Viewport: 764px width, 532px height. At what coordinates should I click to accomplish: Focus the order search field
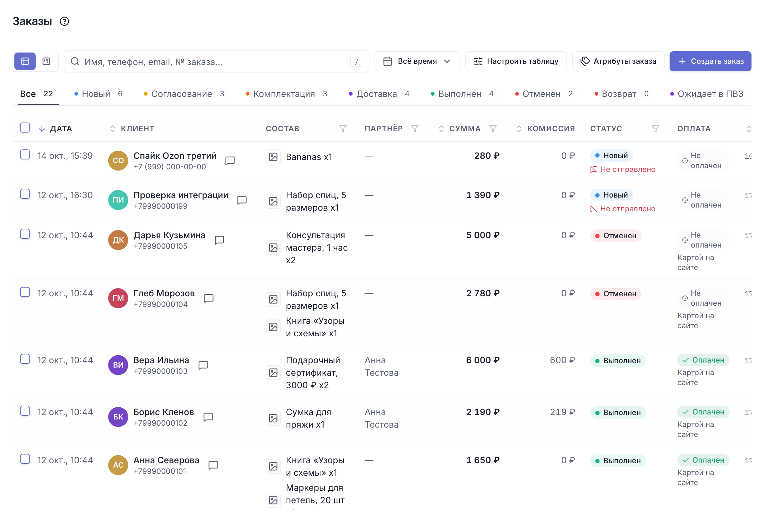(216, 62)
